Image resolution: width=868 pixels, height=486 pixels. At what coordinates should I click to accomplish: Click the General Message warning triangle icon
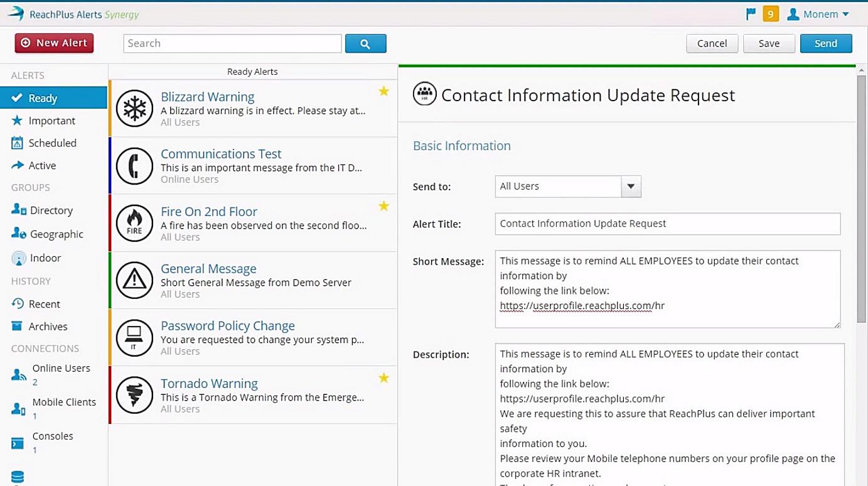click(134, 279)
